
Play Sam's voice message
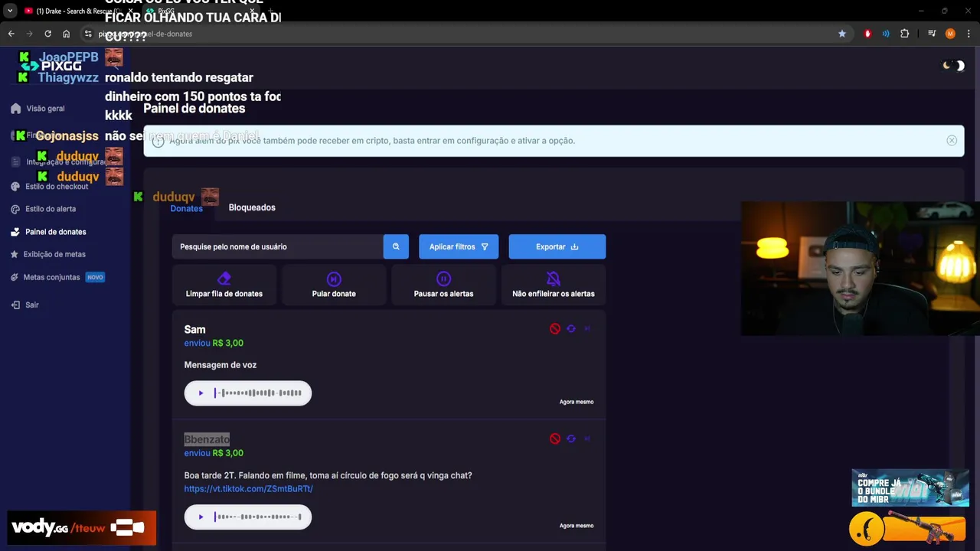tap(201, 393)
